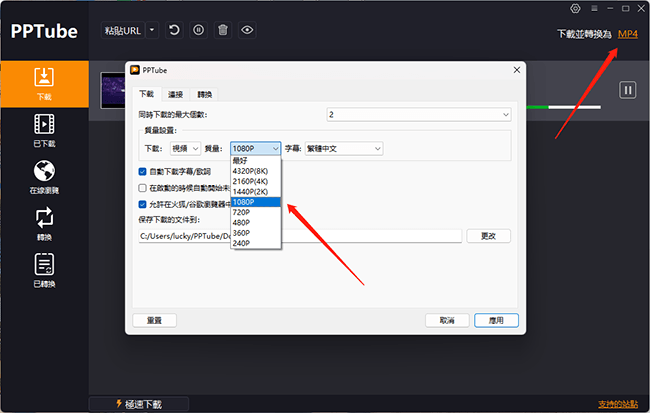The image size is (650, 413).
Task: Open the max simultaneous downloads dropdown
Action: click(x=419, y=114)
